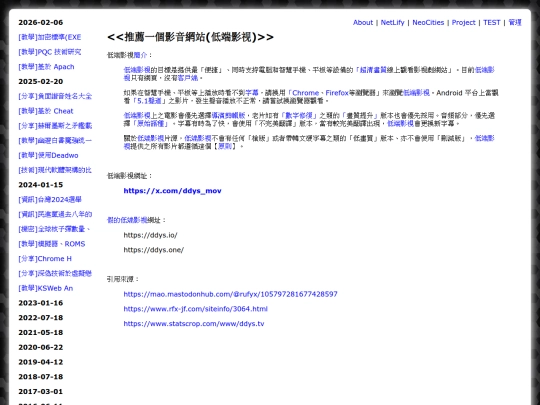Open the www.statscrop.com ddys.tv link
Viewport: 540px width, 405px height.
(x=194, y=324)
